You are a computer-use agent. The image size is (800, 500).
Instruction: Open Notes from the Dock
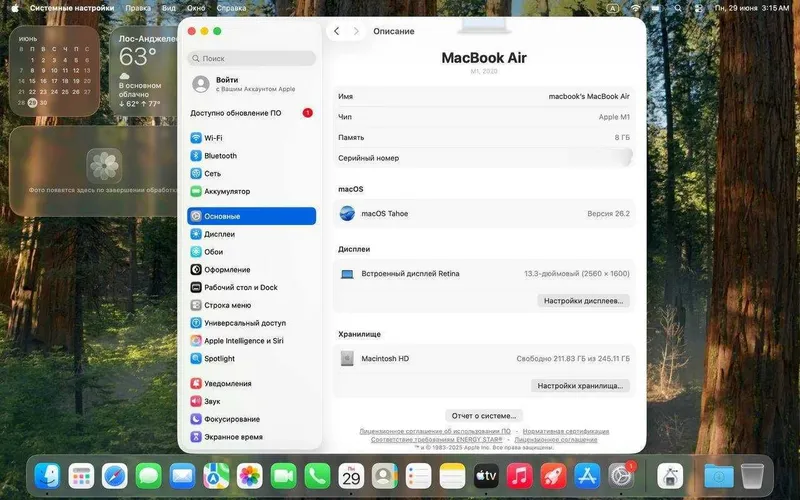[x=452, y=476]
